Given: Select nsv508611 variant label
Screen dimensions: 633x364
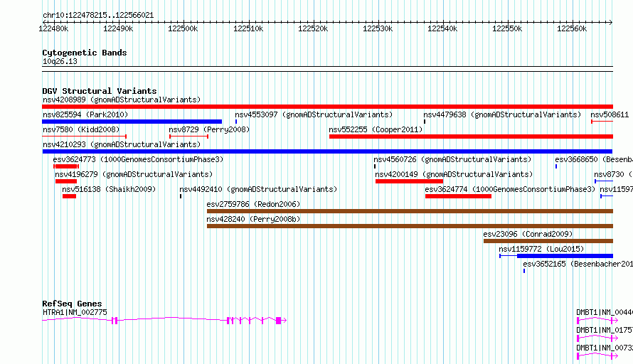Looking at the screenshot, I should coord(610,114).
